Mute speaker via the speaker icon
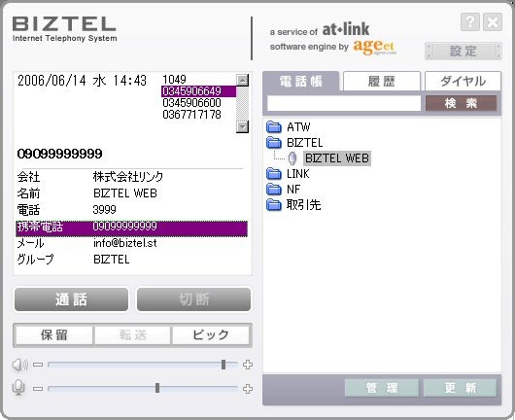This screenshot has height=420, width=515. (19, 365)
